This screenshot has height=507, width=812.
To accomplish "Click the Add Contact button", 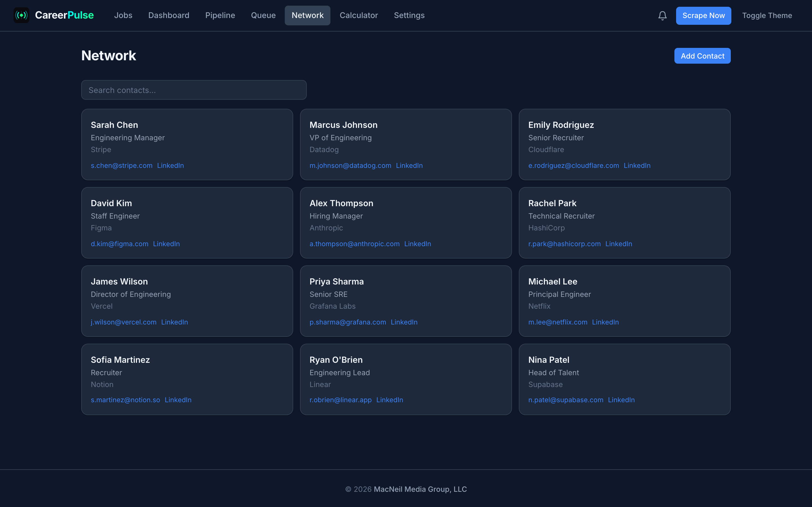I will pyautogui.click(x=702, y=56).
